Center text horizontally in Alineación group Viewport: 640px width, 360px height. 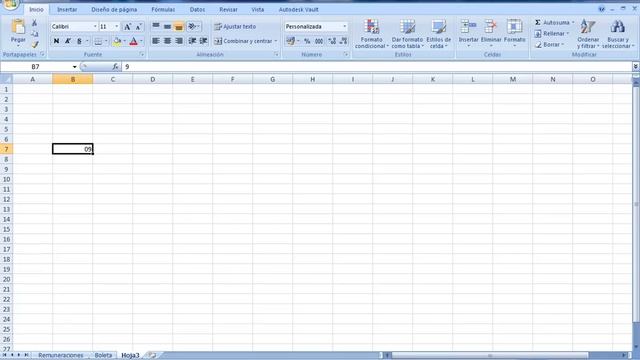click(167, 41)
